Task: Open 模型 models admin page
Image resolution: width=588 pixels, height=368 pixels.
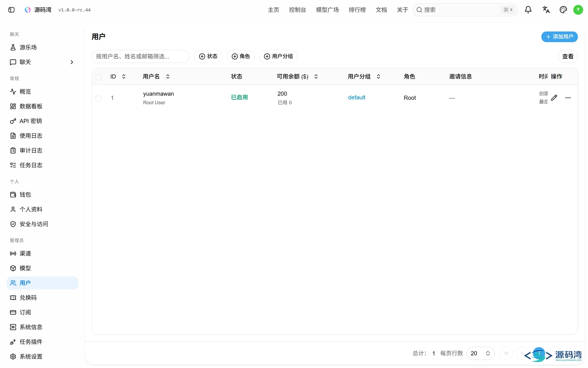Action: (42, 268)
